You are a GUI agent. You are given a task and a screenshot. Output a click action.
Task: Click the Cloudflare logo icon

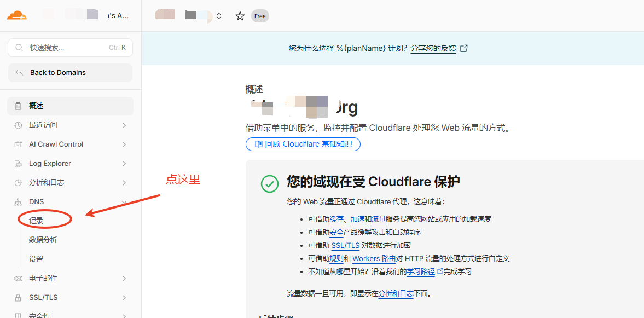click(x=16, y=15)
